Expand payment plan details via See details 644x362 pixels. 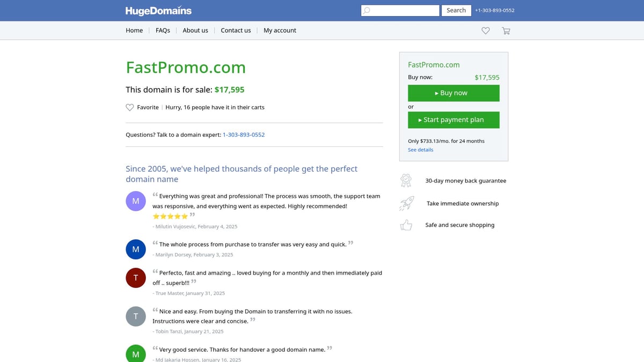click(x=420, y=149)
